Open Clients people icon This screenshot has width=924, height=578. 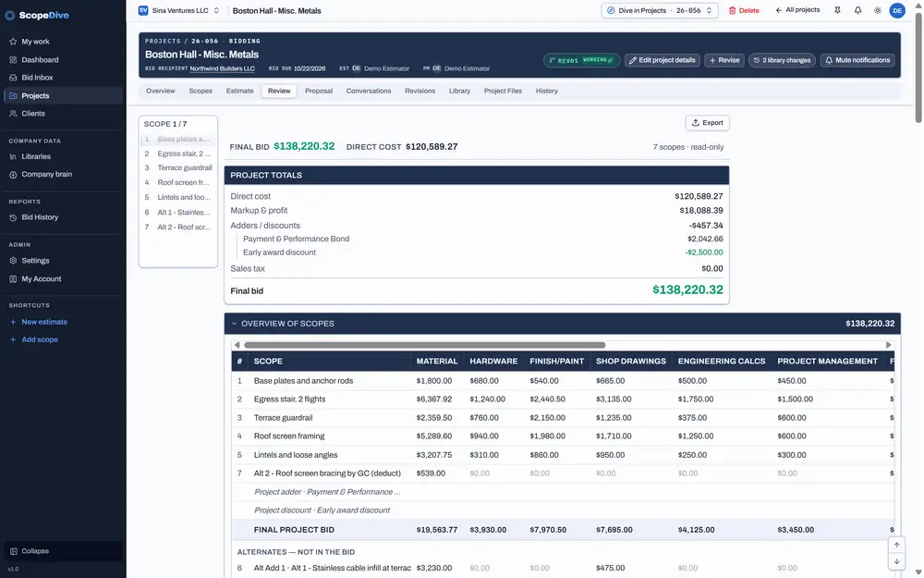point(13,113)
